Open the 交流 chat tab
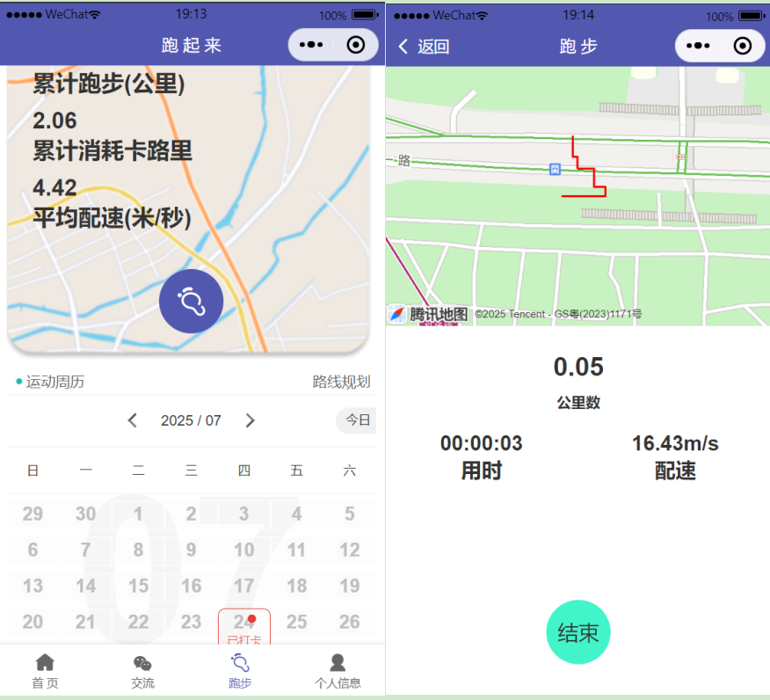The width and height of the screenshot is (770, 700). pos(142,671)
